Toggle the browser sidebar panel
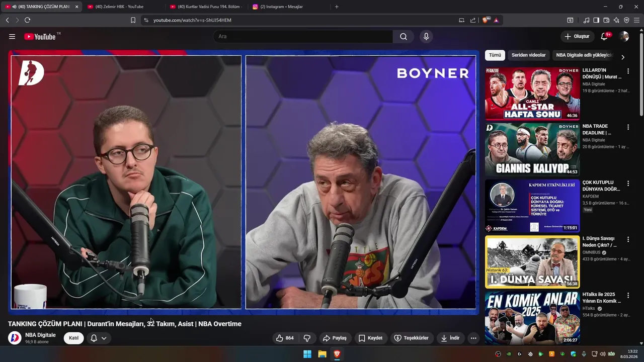644x362 pixels. coord(596,20)
